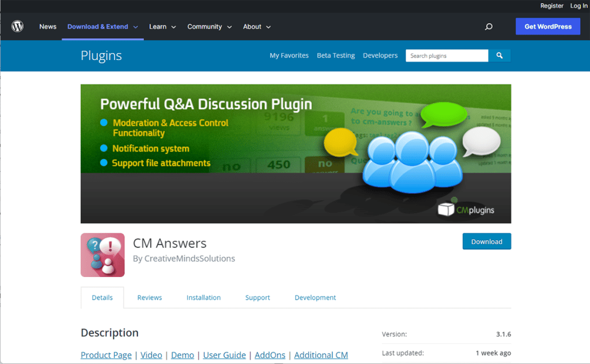Click the Download plugin button
Image resolution: width=590 pixels, height=364 pixels.
point(486,241)
